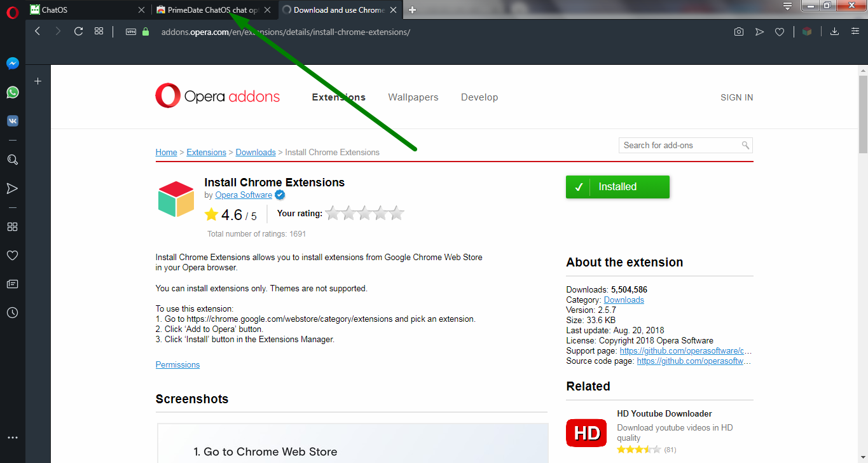868x463 pixels.
Task: Open VK in the sidebar
Action: click(x=13, y=121)
